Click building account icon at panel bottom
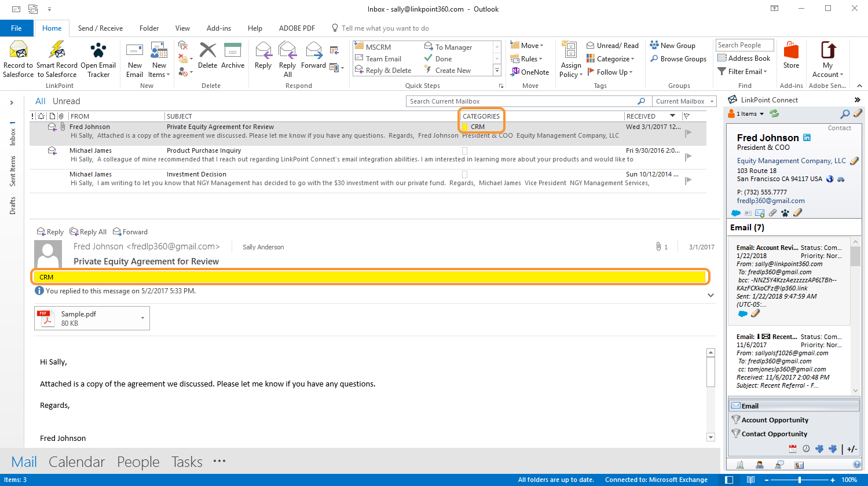 (x=740, y=465)
